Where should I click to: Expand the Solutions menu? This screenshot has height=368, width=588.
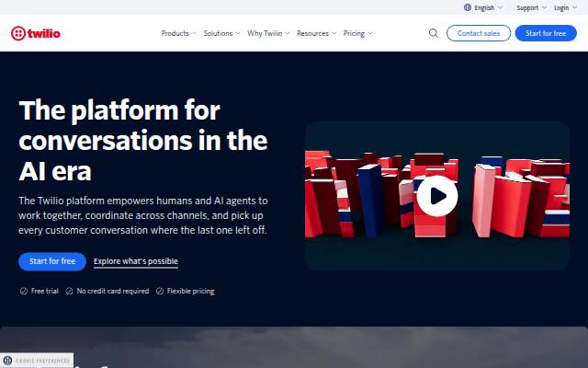(221, 33)
